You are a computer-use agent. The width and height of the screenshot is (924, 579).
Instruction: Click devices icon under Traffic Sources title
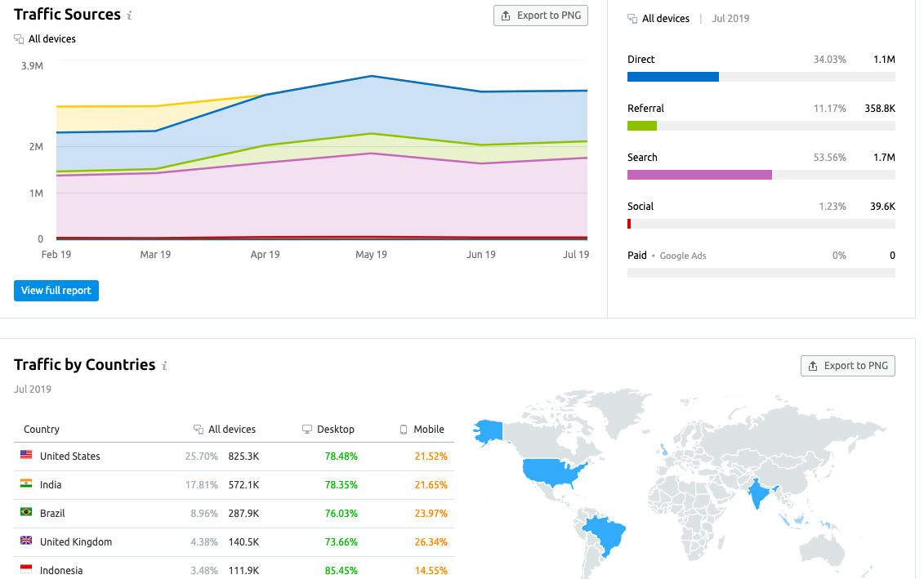coord(19,39)
